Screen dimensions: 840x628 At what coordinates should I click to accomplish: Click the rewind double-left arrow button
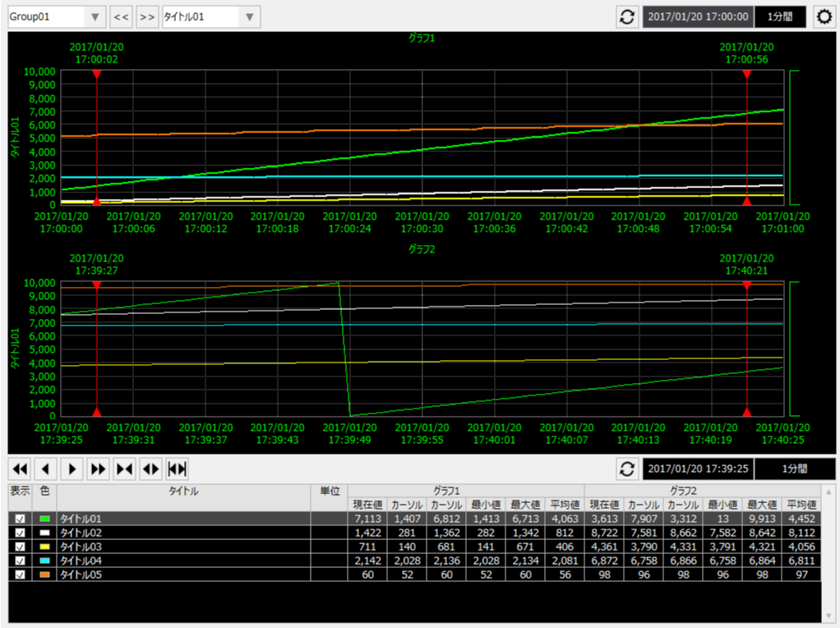[x=21, y=469]
